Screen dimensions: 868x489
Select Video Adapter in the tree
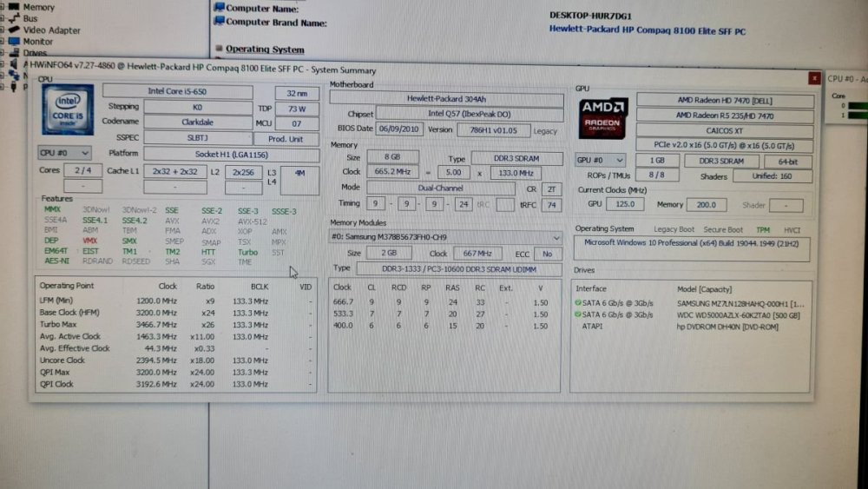pos(51,30)
